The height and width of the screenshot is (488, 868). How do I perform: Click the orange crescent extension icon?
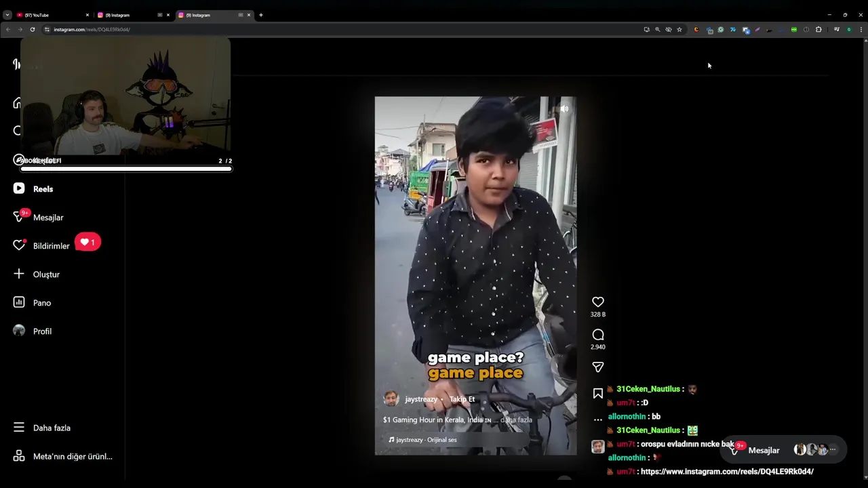(x=696, y=29)
